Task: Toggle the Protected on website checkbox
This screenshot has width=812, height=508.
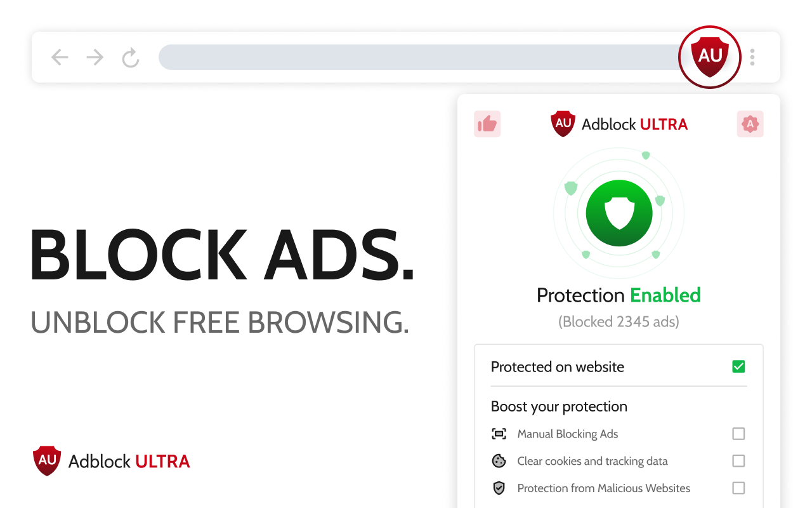Action: pyautogui.click(x=738, y=366)
